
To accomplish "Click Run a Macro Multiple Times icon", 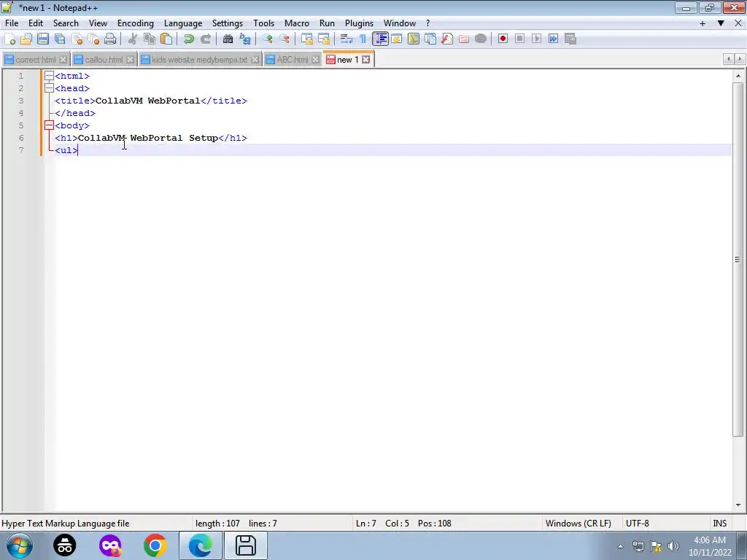I will coord(553,39).
